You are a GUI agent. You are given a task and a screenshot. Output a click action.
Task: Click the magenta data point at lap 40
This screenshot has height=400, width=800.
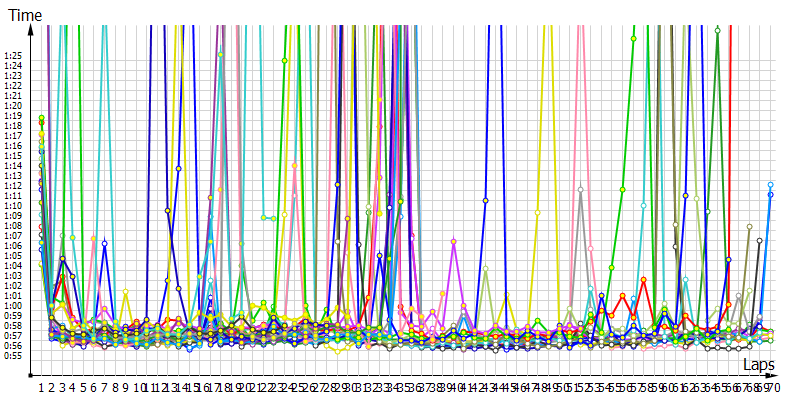pos(454,241)
